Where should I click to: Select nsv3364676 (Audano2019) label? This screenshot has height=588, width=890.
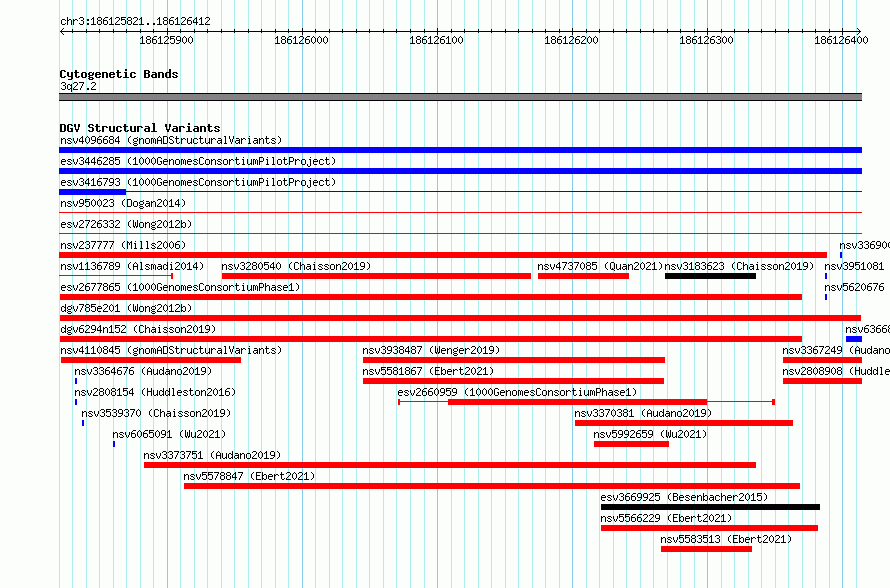[x=143, y=371]
